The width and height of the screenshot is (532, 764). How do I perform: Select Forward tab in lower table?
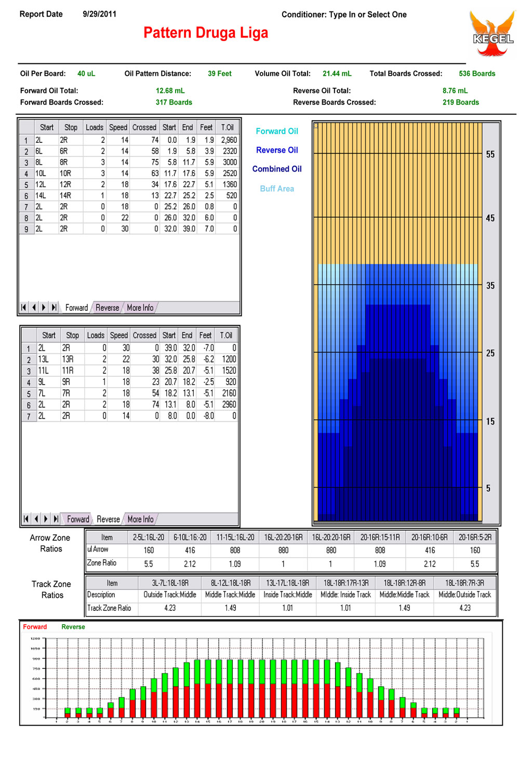coord(78,519)
